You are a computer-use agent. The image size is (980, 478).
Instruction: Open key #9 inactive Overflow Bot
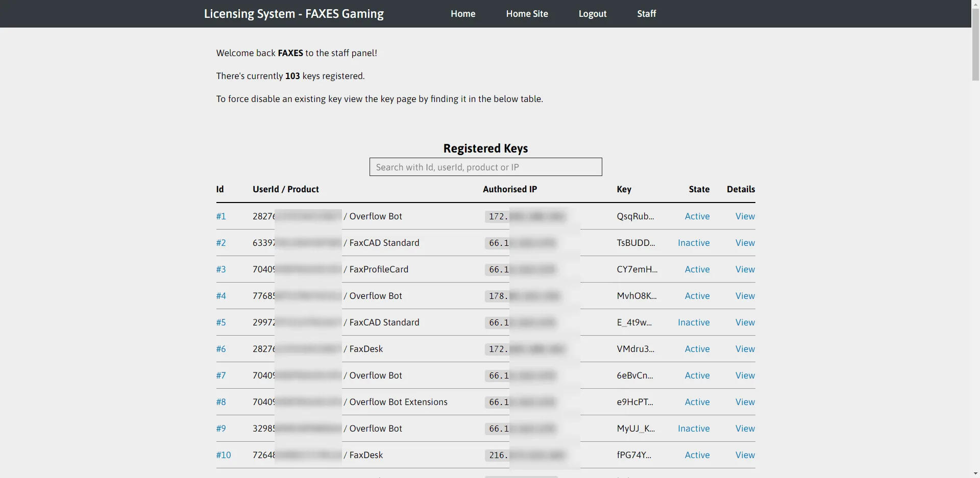221,429
